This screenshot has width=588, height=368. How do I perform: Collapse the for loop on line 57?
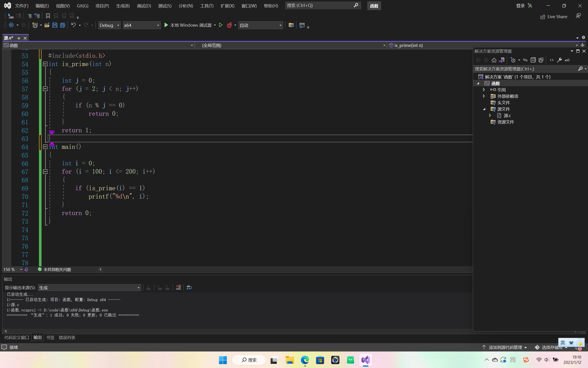click(45, 89)
